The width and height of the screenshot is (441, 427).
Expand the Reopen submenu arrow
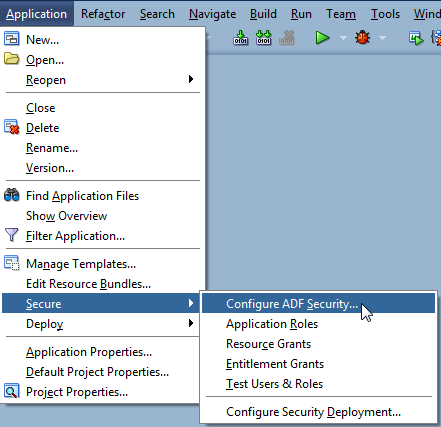tap(191, 79)
